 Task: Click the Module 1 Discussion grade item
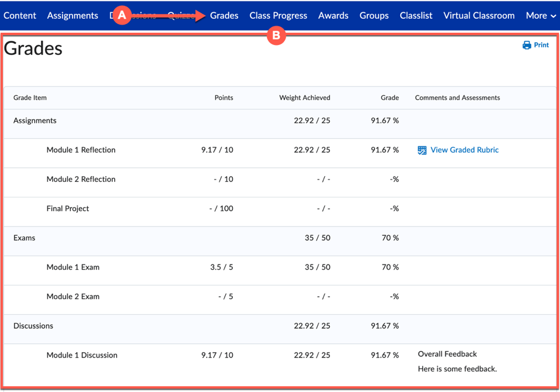click(82, 355)
